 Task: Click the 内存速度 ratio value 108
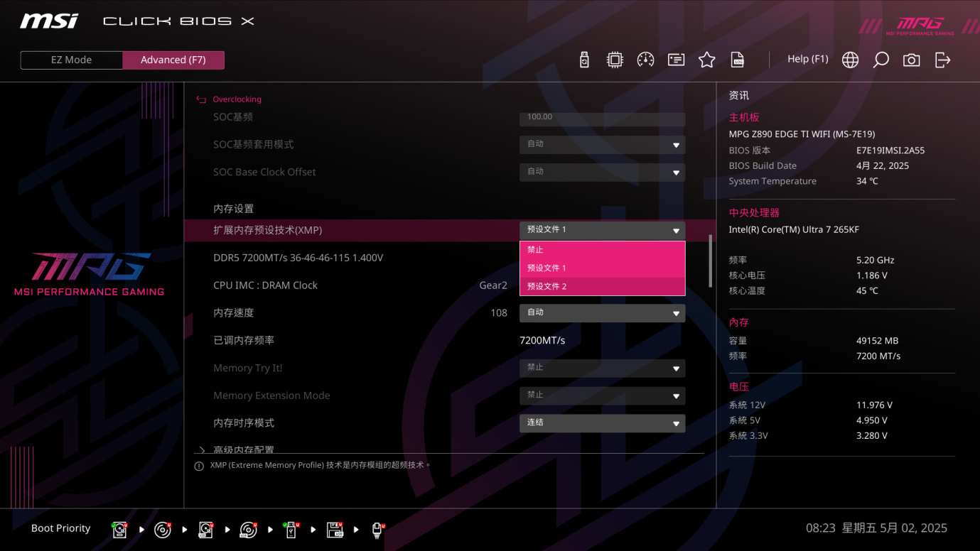pos(499,313)
